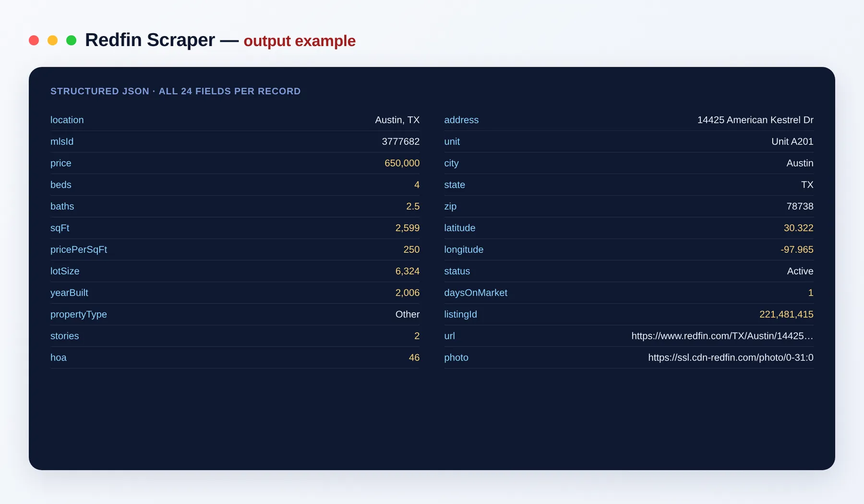
Task: Click the 'STRUCTURED JSON · ALL 24 FIELDS' heading
Action: tap(176, 91)
